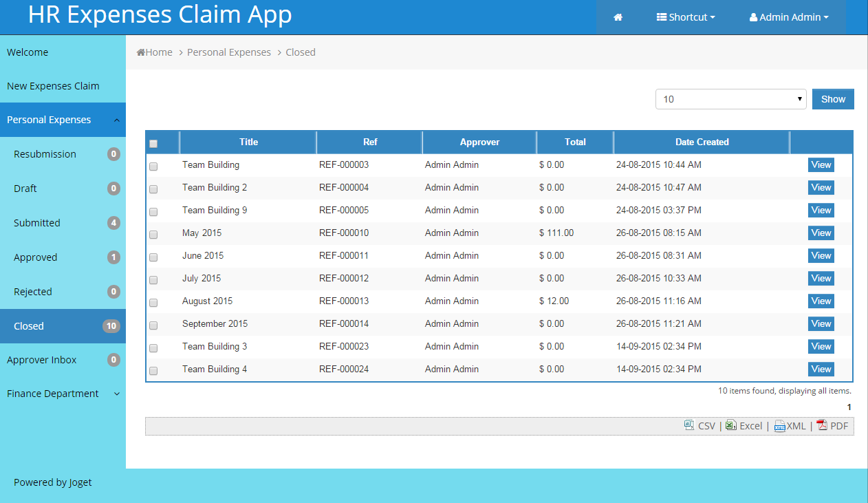Click the home icon in top navbar
This screenshot has width=868, height=503.
coord(618,17)
